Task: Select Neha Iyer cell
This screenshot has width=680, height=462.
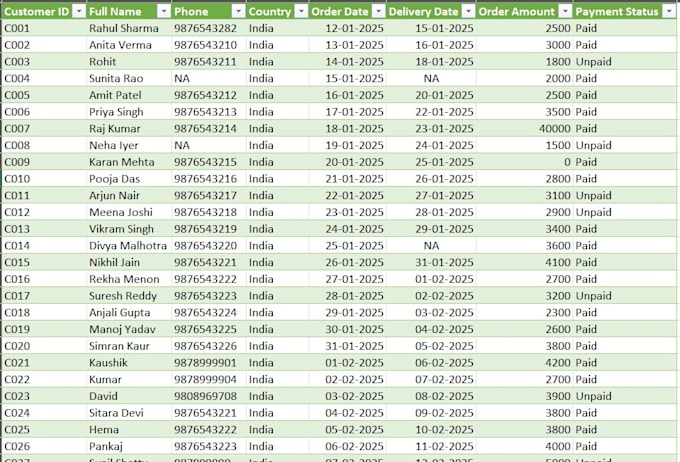Action: point(129,145)
